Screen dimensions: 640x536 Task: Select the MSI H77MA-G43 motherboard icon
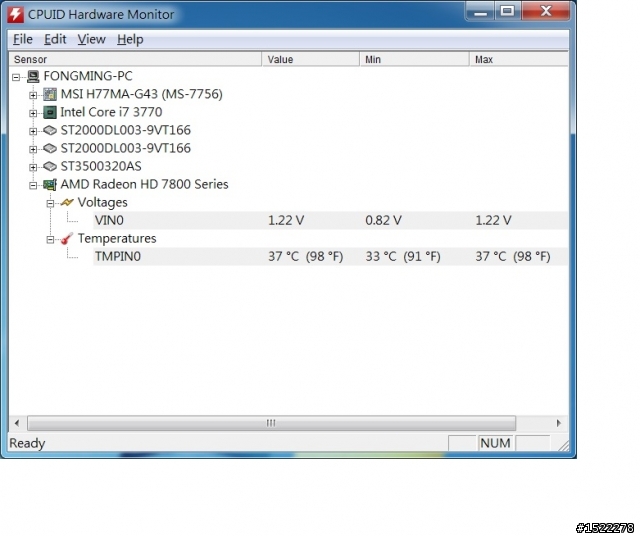(50, 94)
